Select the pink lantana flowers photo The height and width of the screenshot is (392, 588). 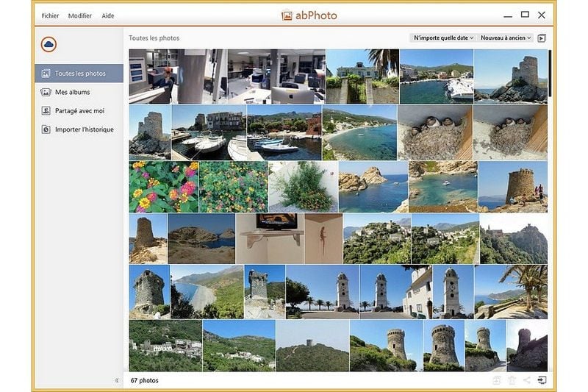163,187
